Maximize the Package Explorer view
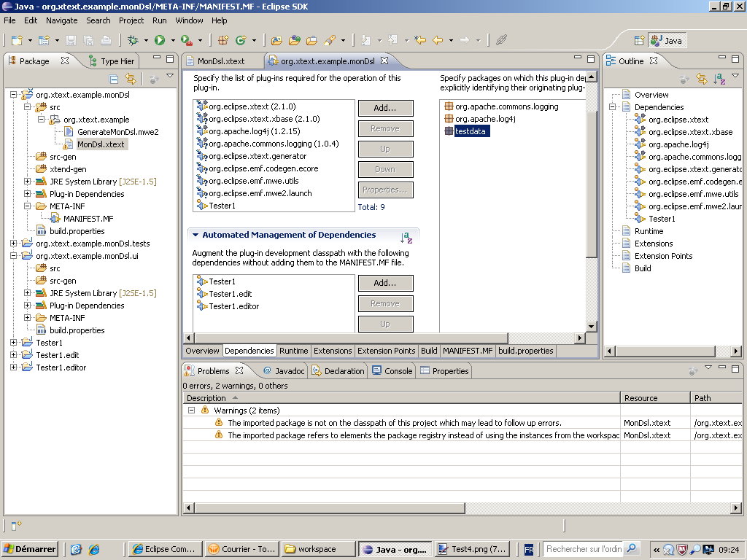Screen dimensions: 747x560 pyautogui.click(x=170, y=59)
